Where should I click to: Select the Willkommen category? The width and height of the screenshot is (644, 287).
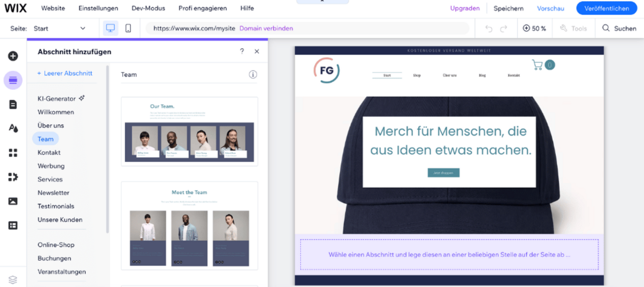pyautogui.click(x=56, y=112)
